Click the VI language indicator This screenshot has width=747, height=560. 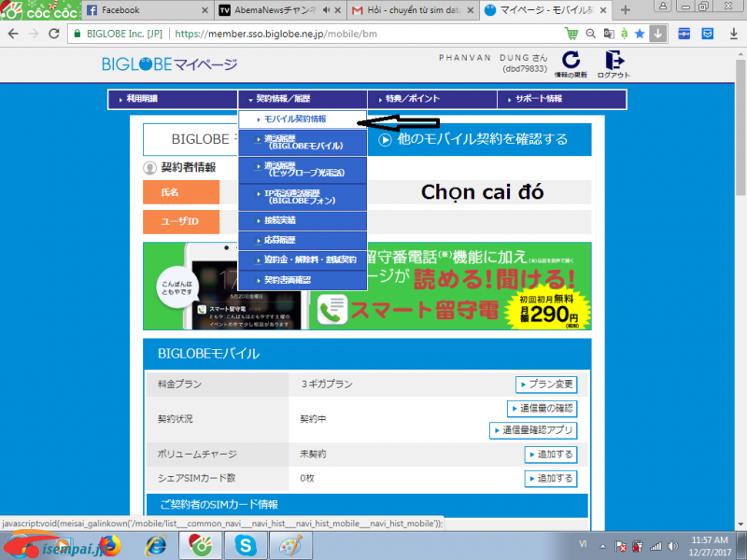point(583,544)
